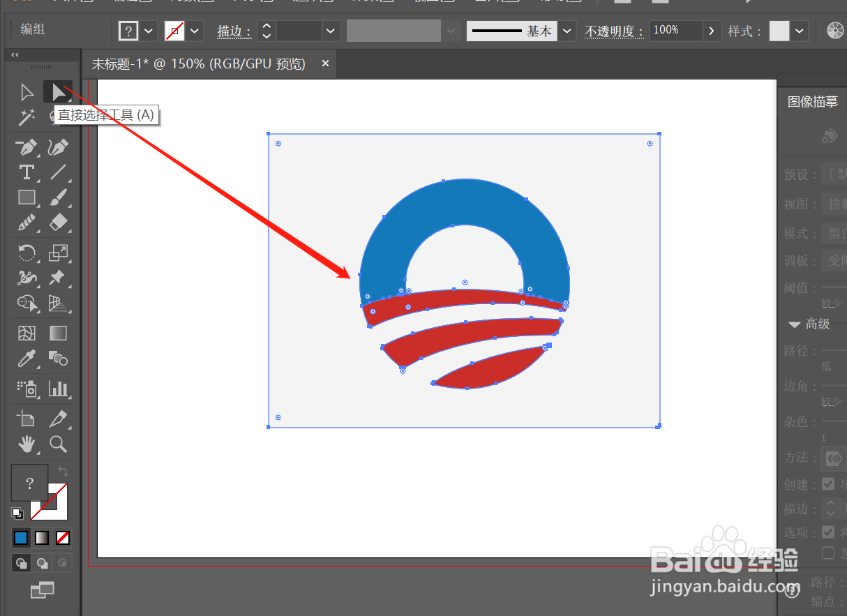
Task: Reset default fill and stroke icon
Action: [17, 513]
